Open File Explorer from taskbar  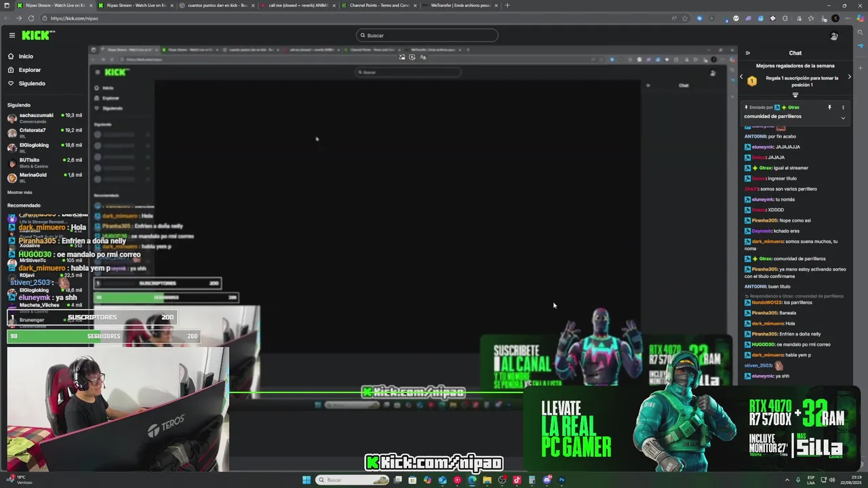487,480
